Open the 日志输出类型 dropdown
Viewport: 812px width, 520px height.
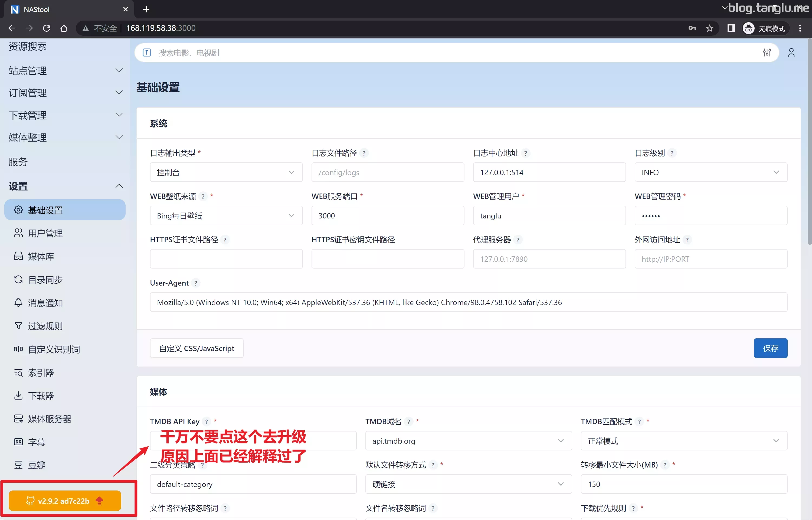pyautogui.click(x=225, y=172)
